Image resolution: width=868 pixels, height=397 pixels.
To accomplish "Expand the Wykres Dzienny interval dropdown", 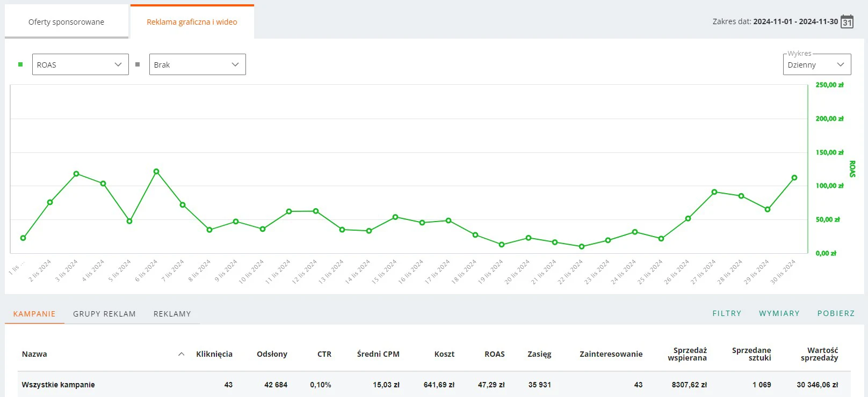I will pyautogui.click(x=816, y=64).
